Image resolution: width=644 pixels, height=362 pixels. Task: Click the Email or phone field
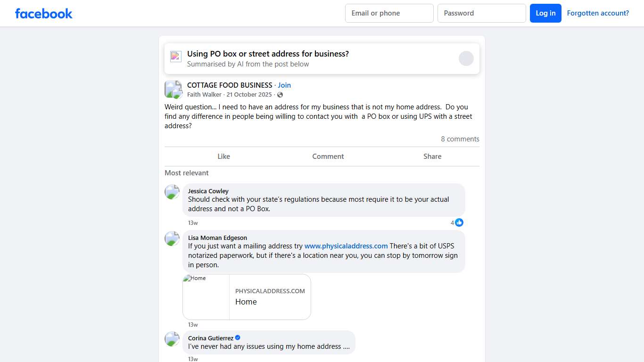click(x=389, y=13)
